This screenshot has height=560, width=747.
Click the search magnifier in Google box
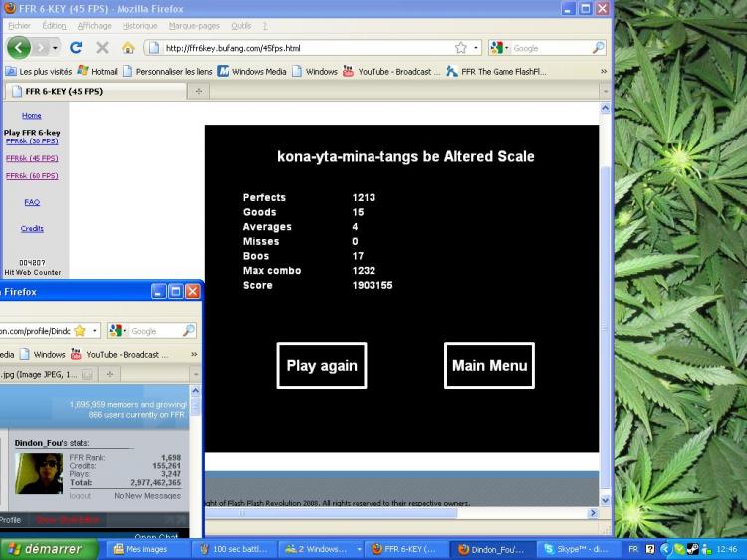pyautogui.click(x=598, y=48)
